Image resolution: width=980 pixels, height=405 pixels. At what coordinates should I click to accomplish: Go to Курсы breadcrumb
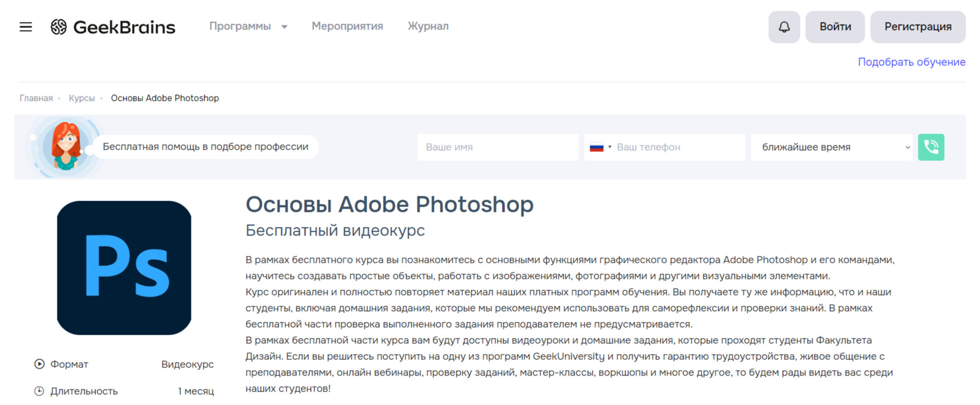point(81,98)
